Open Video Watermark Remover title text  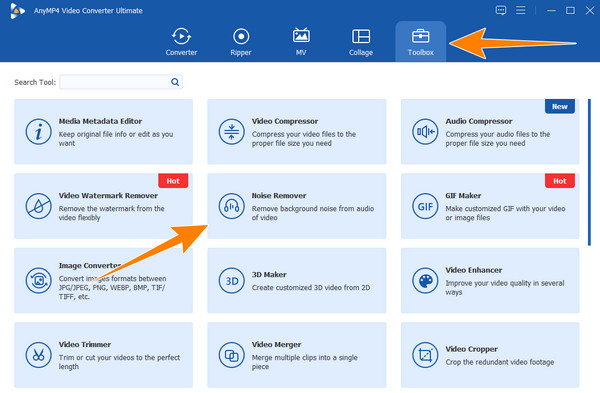[x=108, y=196]
